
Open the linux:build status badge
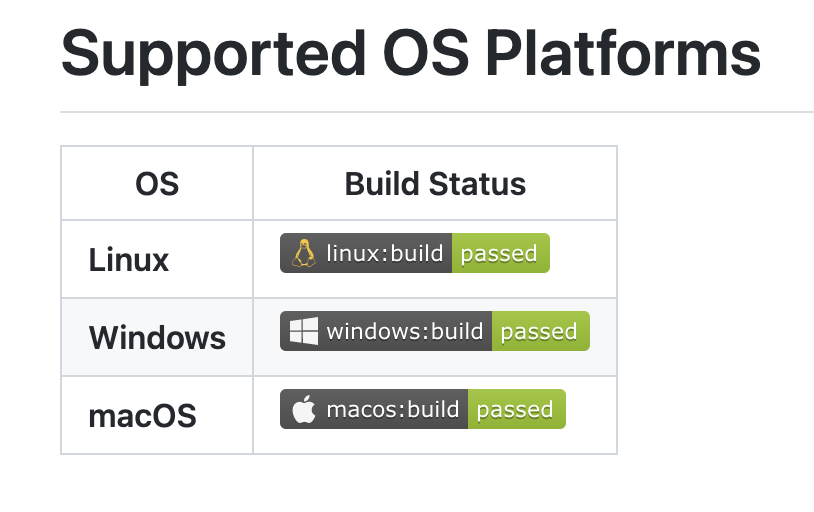tap(415, 253)
